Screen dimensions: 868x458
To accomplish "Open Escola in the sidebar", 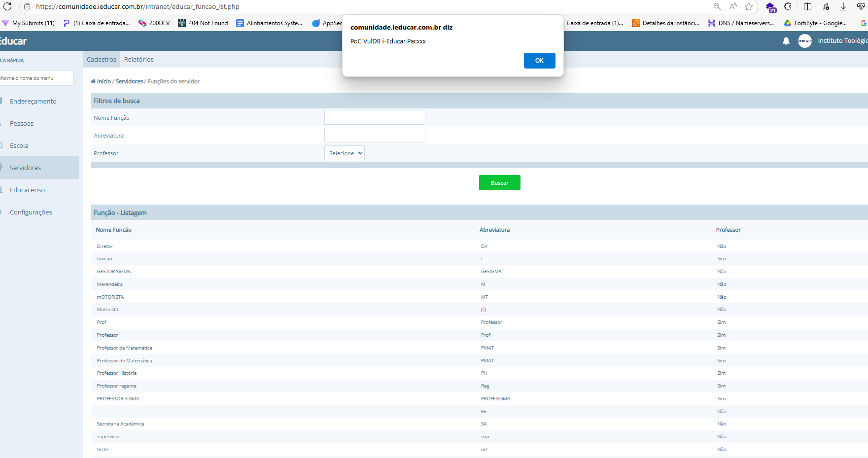I will coord(19,145).
